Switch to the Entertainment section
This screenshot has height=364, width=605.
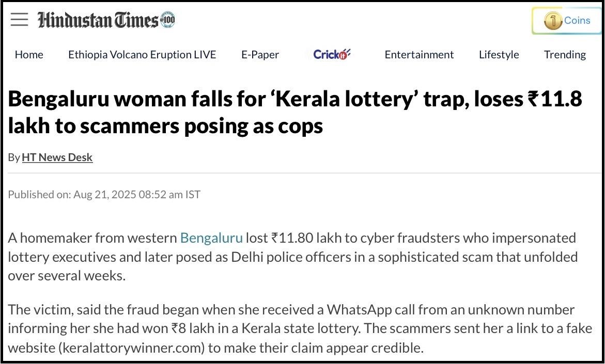[419, 55]
